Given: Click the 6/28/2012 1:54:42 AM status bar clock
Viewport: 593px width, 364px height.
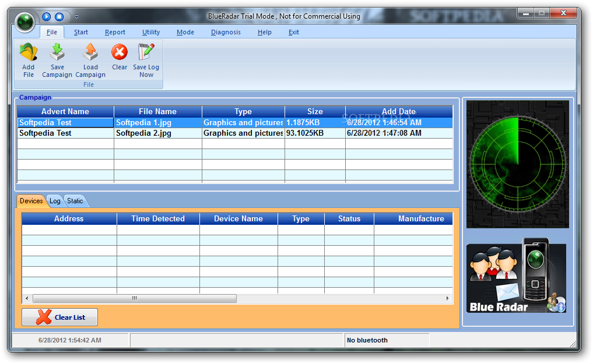Looking at the screenshot, I should tap(69, 340).
